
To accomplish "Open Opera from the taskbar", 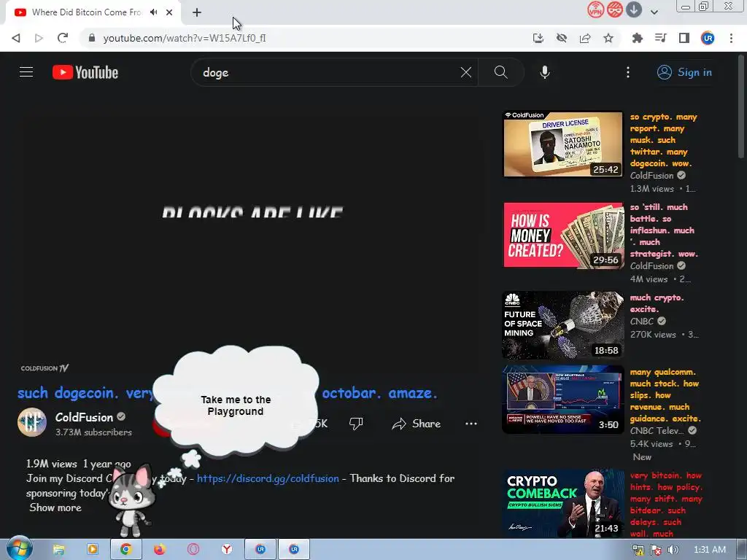I will tap(193, 550).
